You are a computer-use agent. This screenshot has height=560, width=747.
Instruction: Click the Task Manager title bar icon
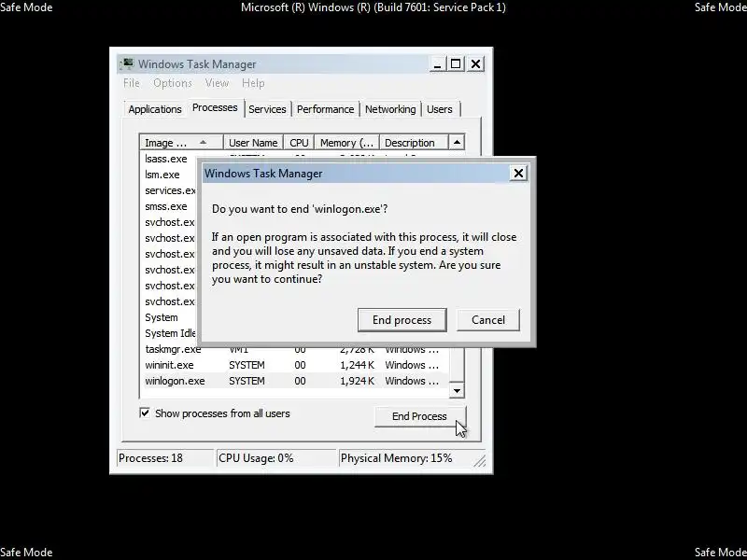(x=127, y=63)
